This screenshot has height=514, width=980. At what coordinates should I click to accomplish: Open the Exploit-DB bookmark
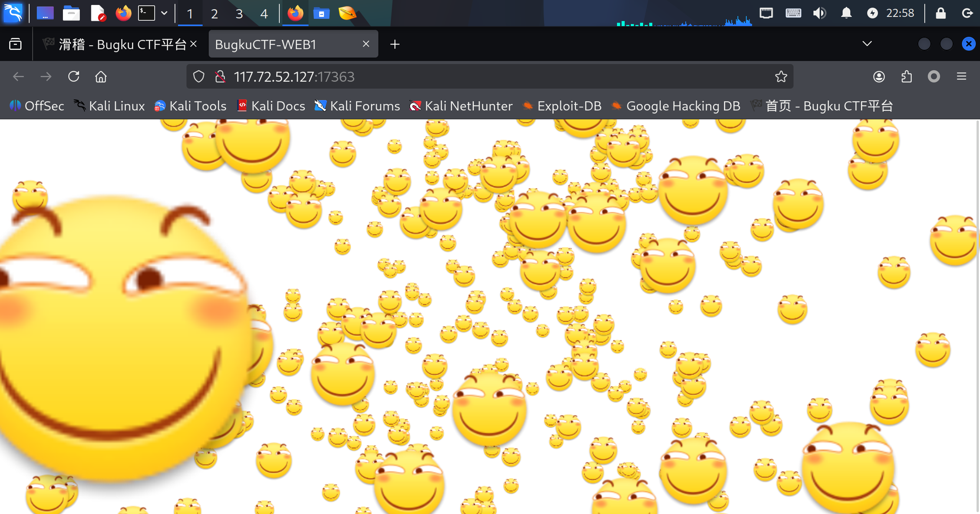coord(562,106)
